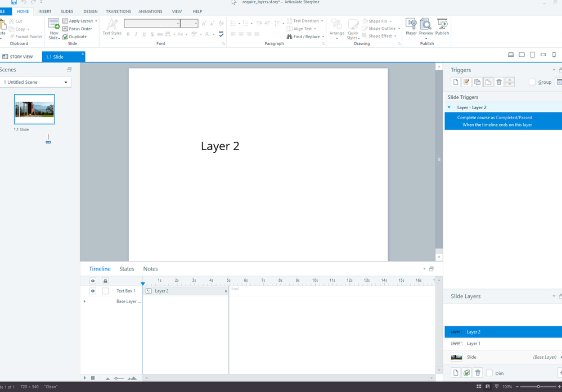This screenshot has height=392, width=562.
Task: Duplicate the selected layer in Slide Layers
Action: tap(466, 373)
